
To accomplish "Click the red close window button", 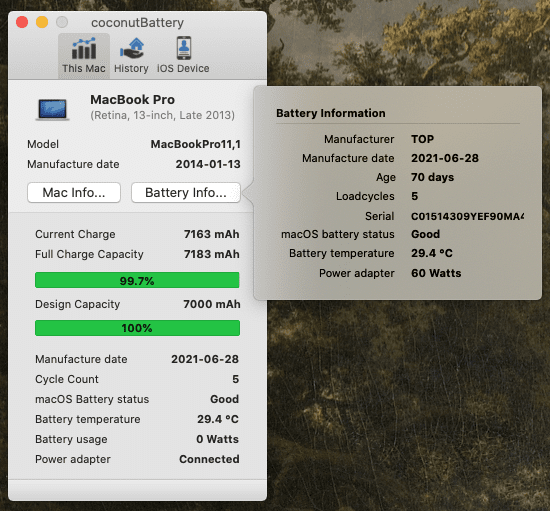I will [x=22, y=22].
